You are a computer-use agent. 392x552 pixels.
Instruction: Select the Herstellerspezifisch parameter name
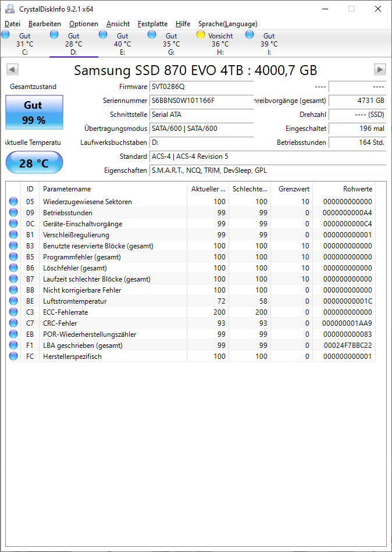click(x=72, y=356)
